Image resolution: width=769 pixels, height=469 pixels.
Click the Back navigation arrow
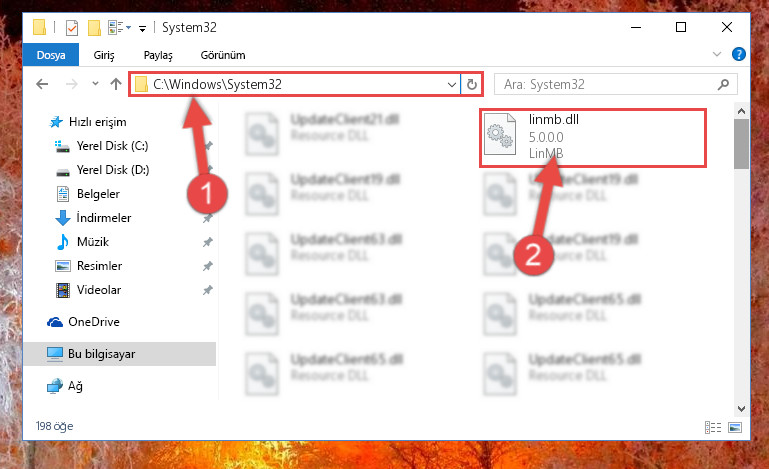pyautogui.click(x=42, y=84)
